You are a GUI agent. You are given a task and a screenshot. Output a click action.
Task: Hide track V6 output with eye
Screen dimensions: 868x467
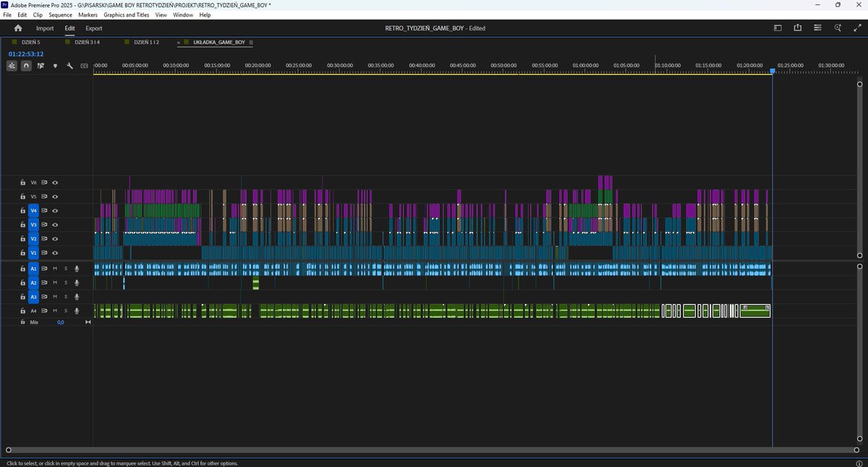coord(55,182)
